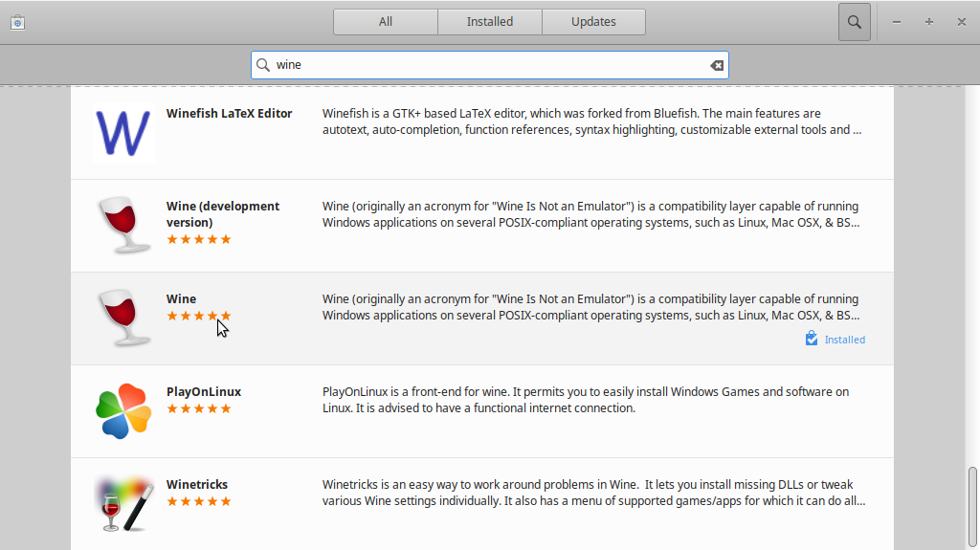Select the installed Wine glass icon
980x550 pixels.
pos(123,319)
